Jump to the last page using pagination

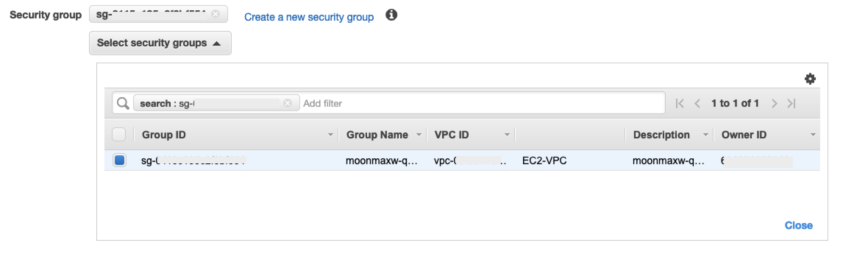coord(792,103)
